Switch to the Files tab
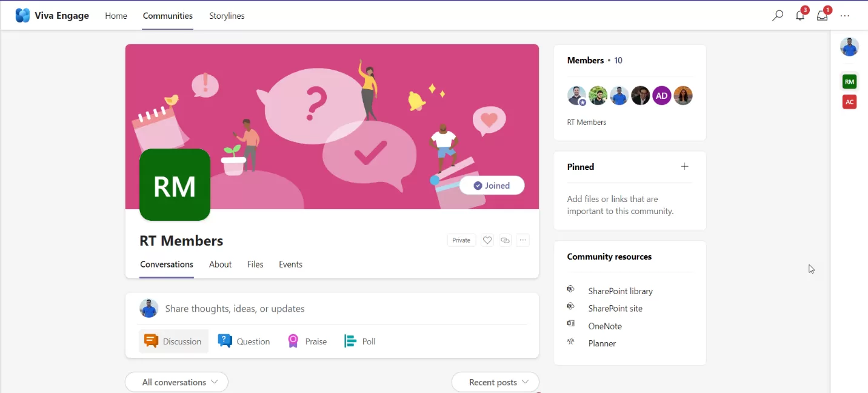 coord(255,264)
